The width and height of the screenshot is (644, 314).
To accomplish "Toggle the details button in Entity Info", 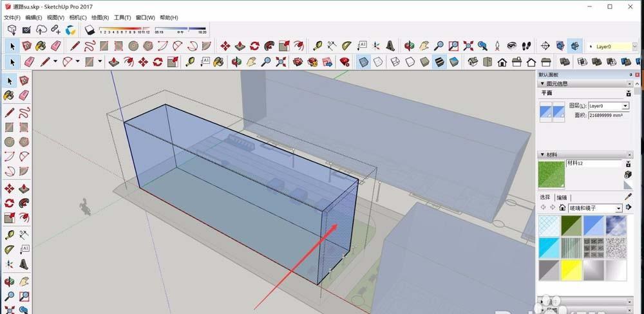I will click(x=629, y=93).
